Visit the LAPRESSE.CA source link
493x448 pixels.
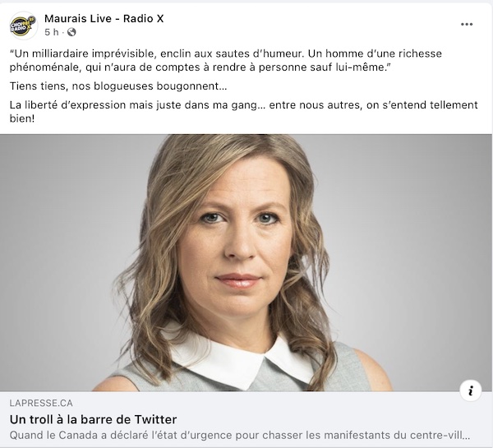click(41, 403)
